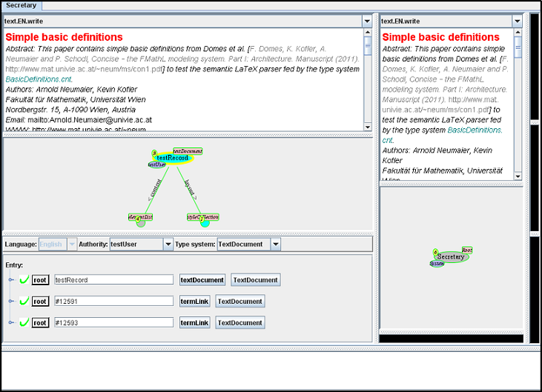The height and width of the screenshot is (392, 542).
Task: Click left document scrollbar up arrow
Action: [368, 33]
